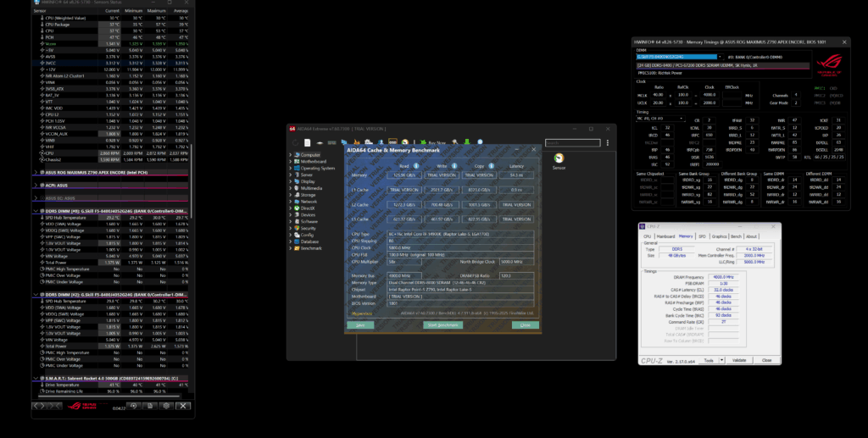Click the Close button in benchmark dialog

point(525,325)
